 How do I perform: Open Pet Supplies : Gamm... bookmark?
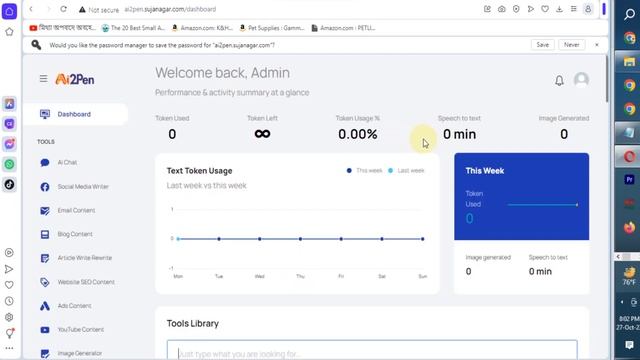(272, 28)
